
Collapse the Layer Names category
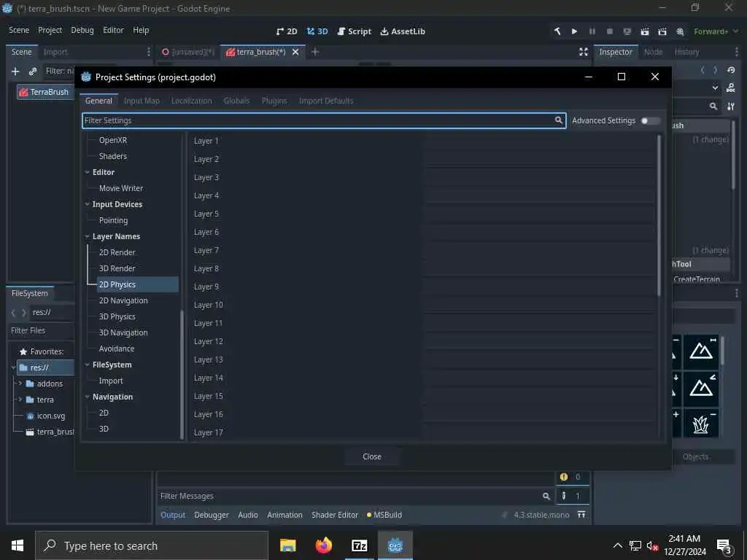click(88, 237)
